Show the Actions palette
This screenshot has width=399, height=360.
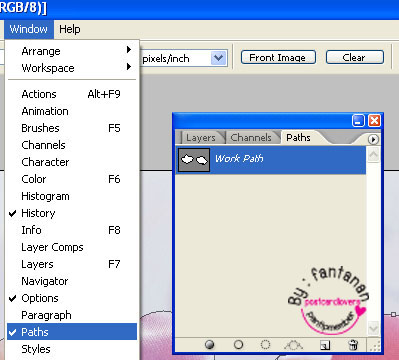click(72, 94)
